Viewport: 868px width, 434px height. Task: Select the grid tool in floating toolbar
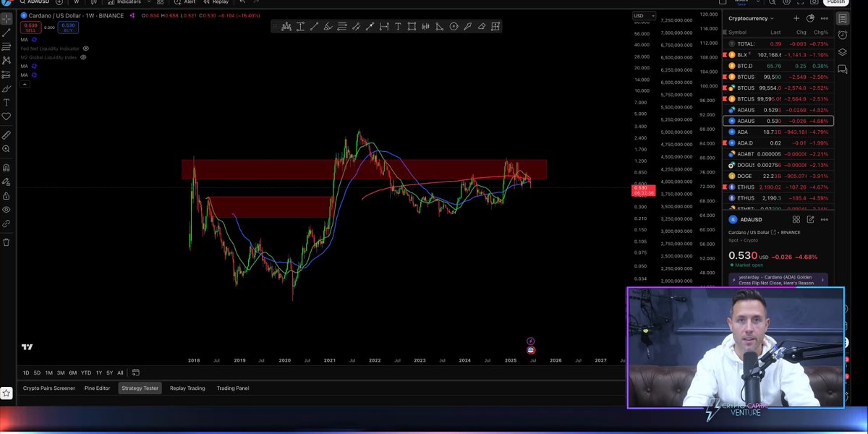coord(495,27)
